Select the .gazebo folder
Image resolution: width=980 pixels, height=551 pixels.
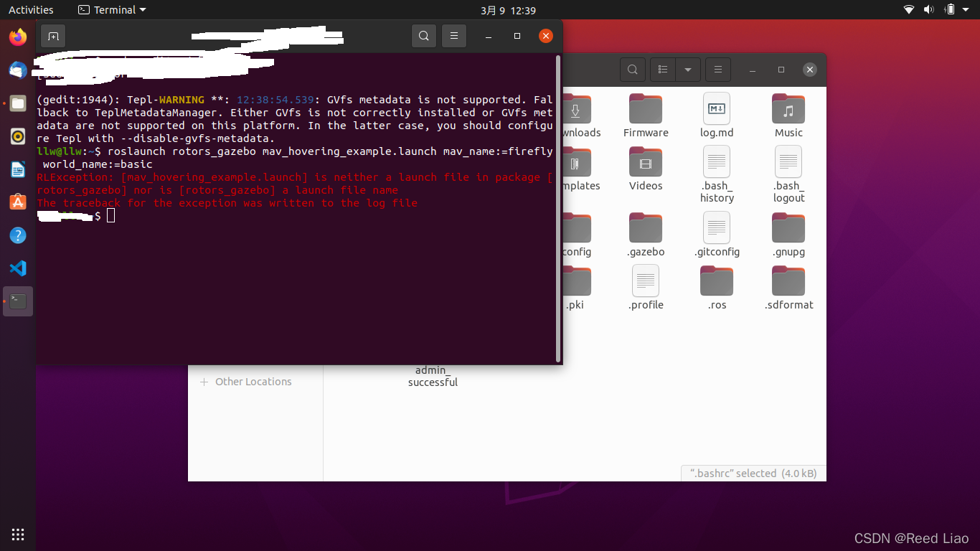[646, 235]
